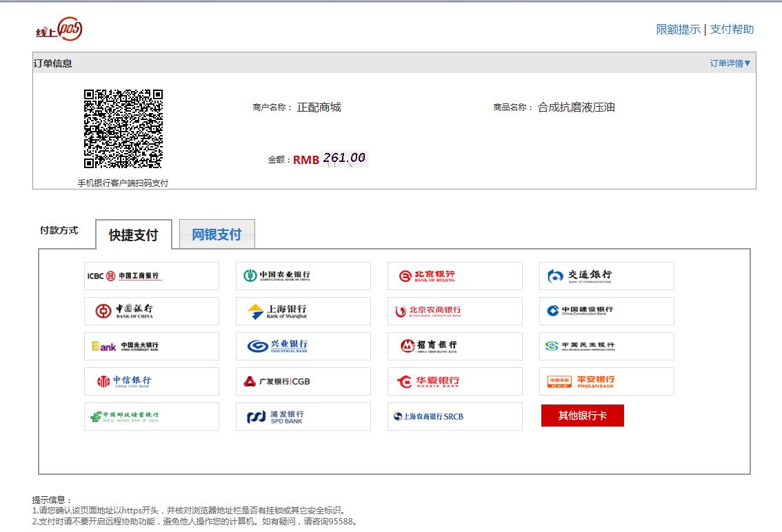Click the 订单信息 header text
The height and width of the screenshot is (532, 782).
(x=53, y=63)
